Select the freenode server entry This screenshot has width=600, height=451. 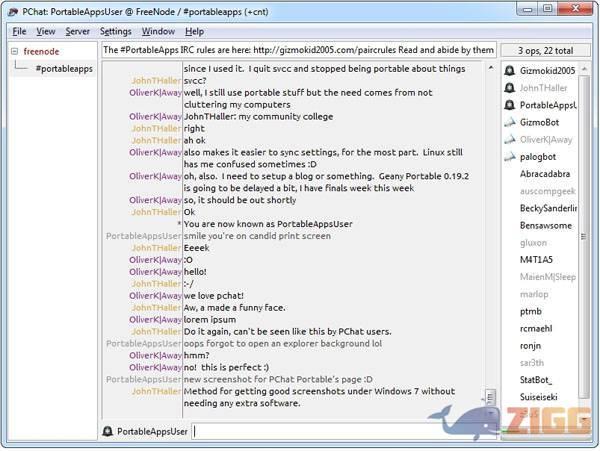click(41, 49)
